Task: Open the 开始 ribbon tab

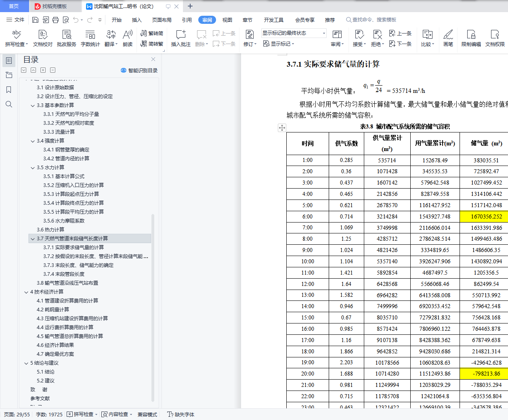Action: (x=117, y=20)
